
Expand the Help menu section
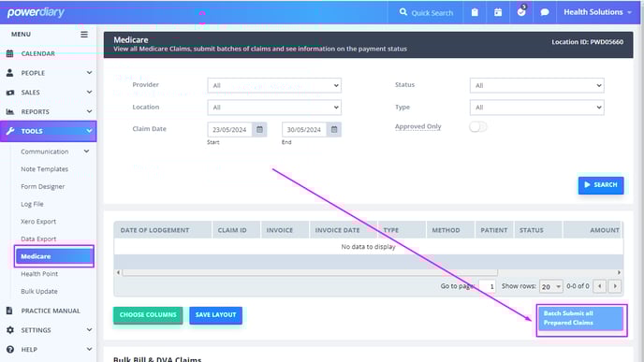(49, 349)
